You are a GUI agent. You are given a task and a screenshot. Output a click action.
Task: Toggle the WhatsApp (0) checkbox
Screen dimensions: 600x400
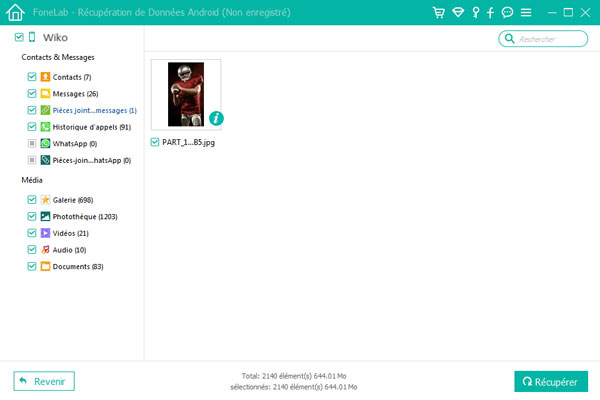coord(32,144)
